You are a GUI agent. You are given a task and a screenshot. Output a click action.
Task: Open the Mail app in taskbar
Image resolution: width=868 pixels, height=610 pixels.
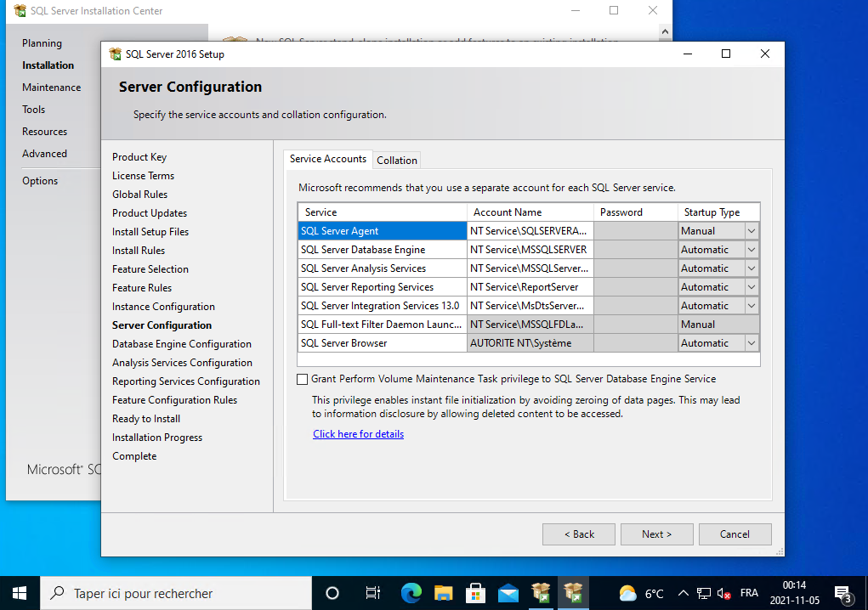(x=508, y=593)
